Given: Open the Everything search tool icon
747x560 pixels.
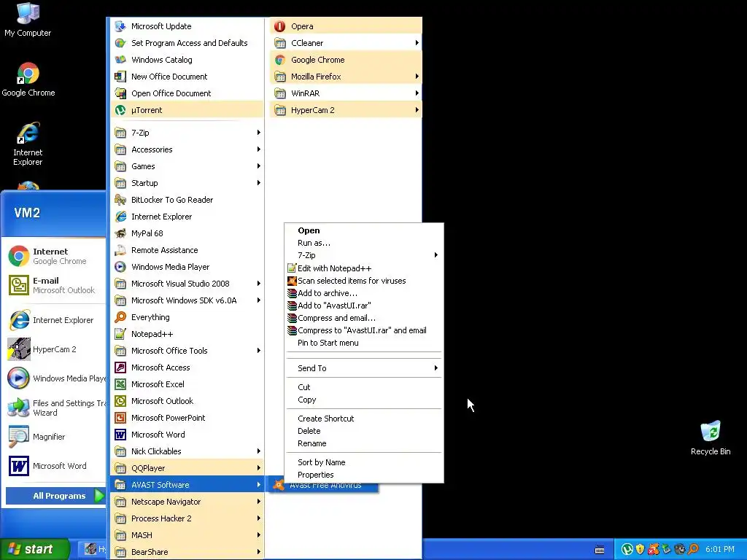Looking at the screenshot, I should (120, 317).
